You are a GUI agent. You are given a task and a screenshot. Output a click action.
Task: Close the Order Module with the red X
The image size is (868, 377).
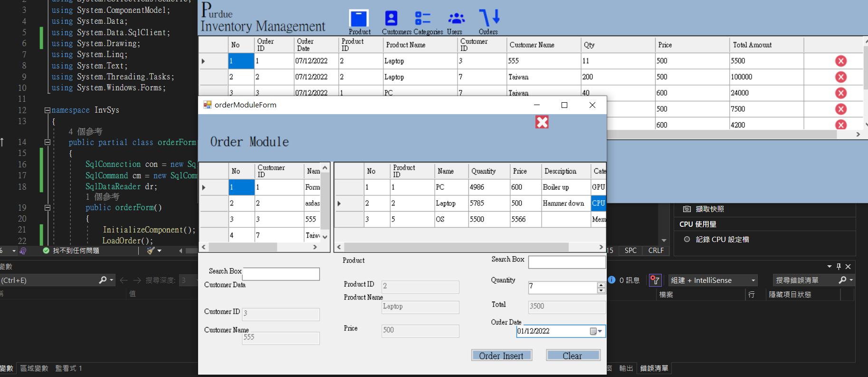point(542,122)
